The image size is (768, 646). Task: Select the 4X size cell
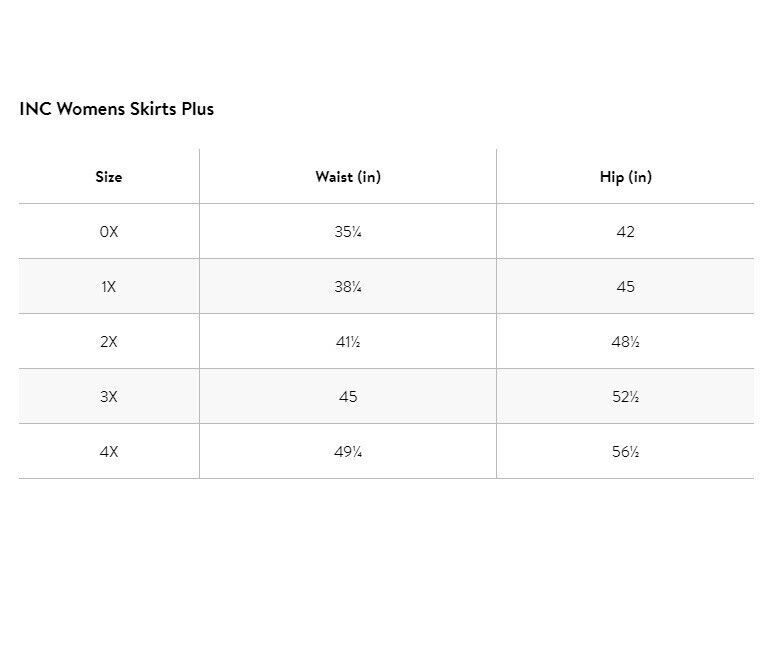coord(109,452)
